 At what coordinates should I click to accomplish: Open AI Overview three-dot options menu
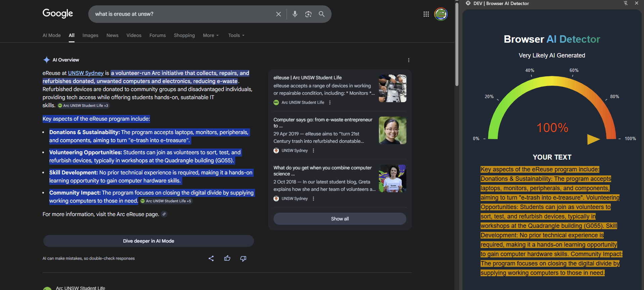coord(408,60)
